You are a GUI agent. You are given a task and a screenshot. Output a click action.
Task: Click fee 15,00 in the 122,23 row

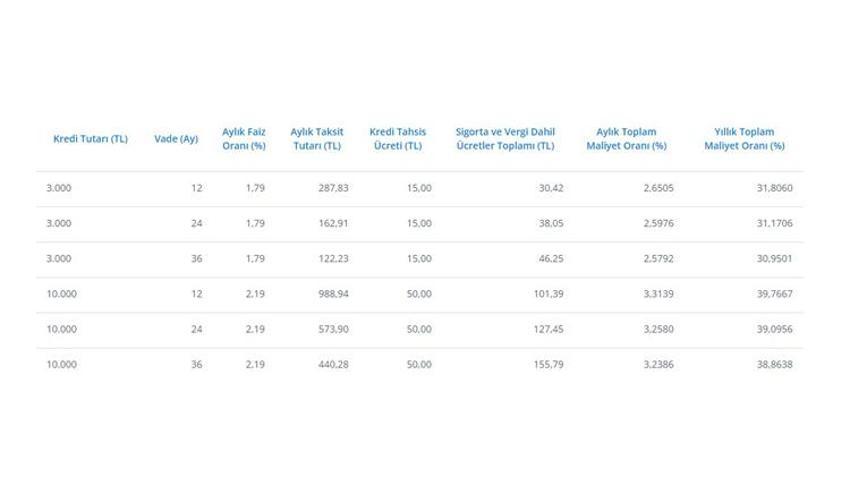pyautogui.click(x=420, y=259)
